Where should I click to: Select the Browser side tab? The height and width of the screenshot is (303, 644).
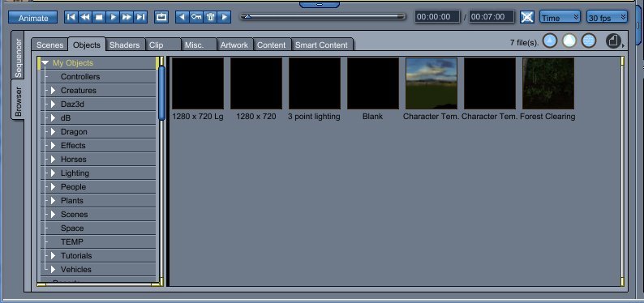(x=18, y=100)
